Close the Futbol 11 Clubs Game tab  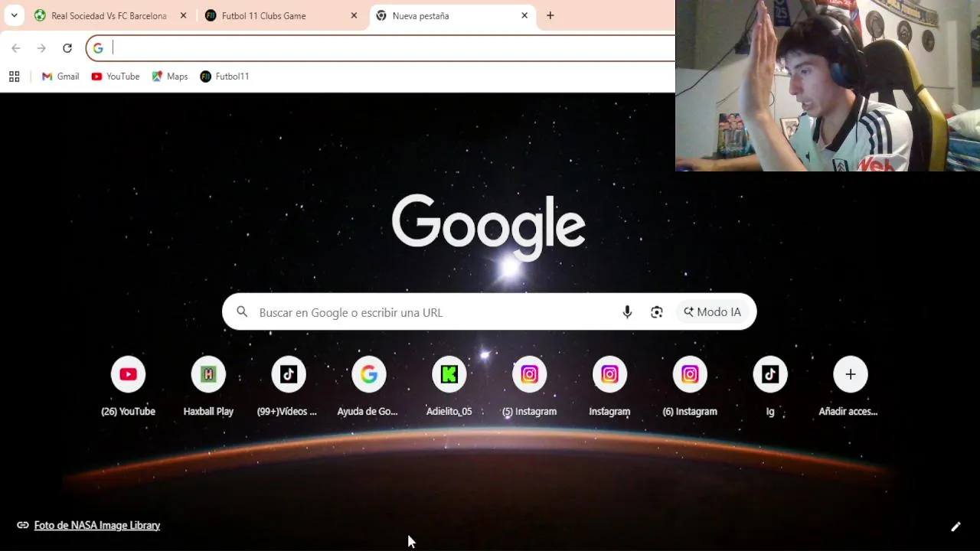[354, 15]
